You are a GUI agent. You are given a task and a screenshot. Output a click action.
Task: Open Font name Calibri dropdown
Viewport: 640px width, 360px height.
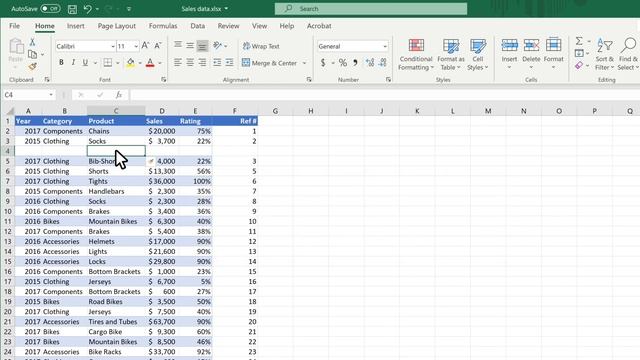click(x=113, y=47)
